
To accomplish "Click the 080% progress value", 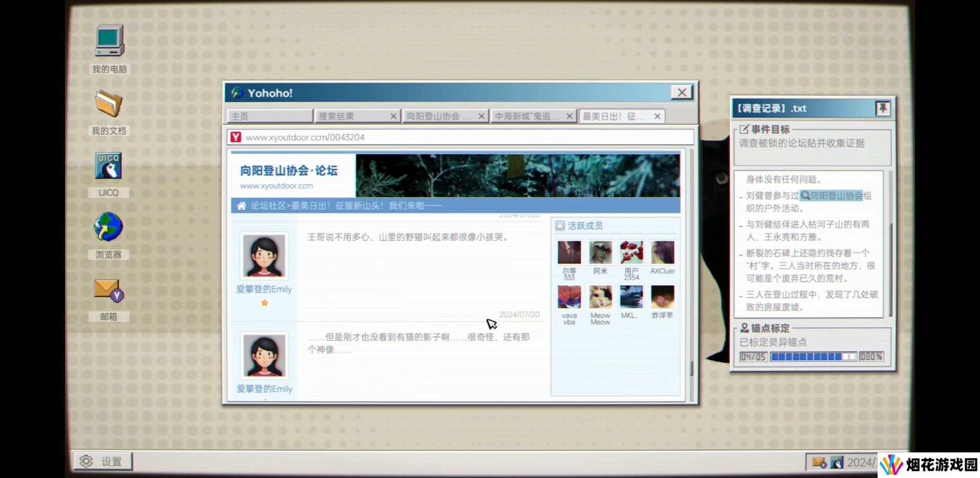I will click(x=871, y=357).
